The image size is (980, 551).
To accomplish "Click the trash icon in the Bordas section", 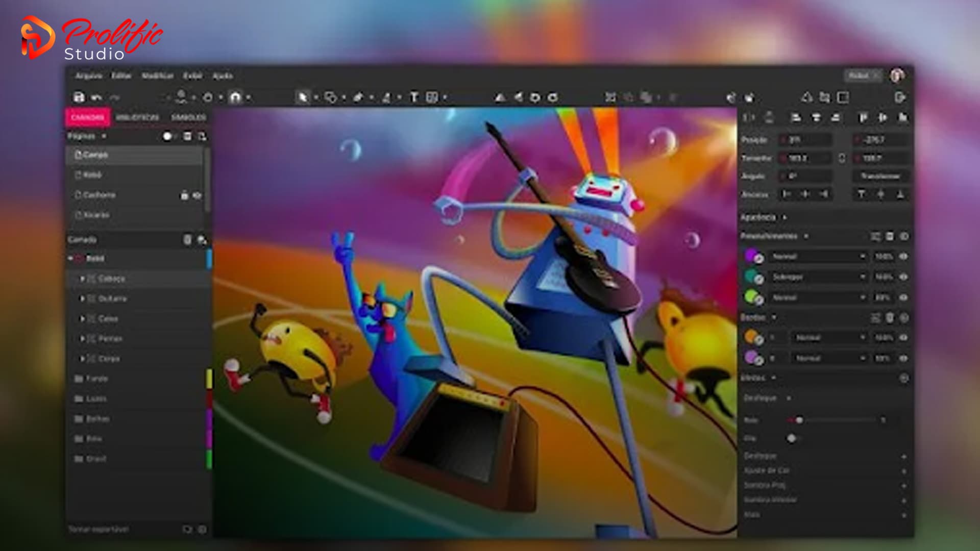I will [x=890, y=317].
